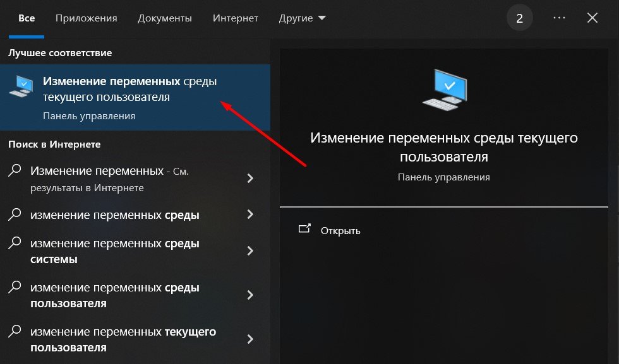Open the three-dot options menu
Screen dimensions: 619x364
(559, 18)
